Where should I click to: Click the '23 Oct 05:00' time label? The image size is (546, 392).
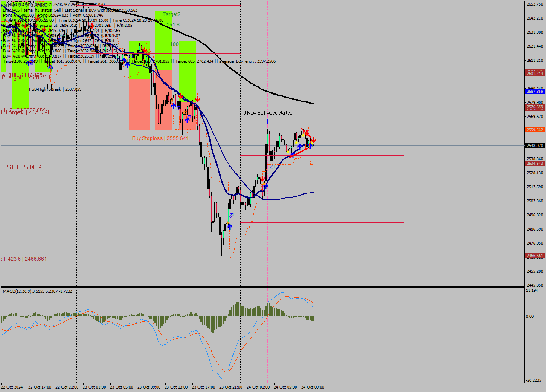pyautogui.click(x=122, y=387)
